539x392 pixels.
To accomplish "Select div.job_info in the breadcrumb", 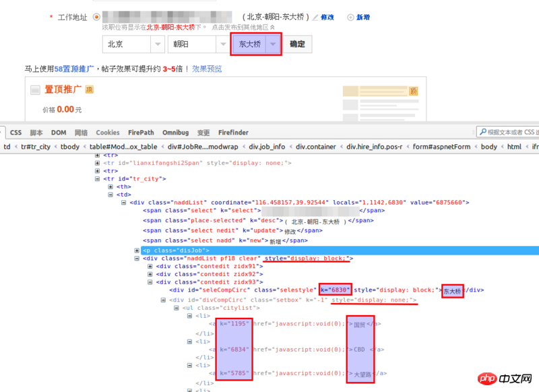I will coord(267,147).
